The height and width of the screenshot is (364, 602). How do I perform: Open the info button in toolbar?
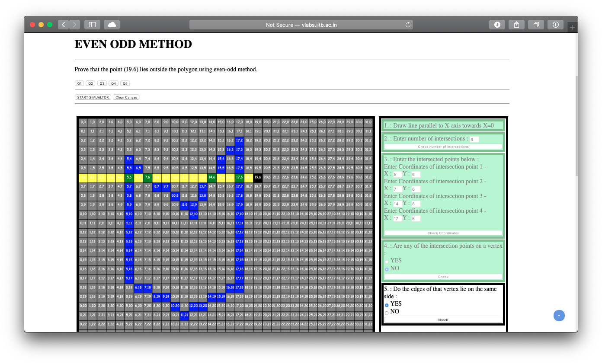[x=556, y=25]
